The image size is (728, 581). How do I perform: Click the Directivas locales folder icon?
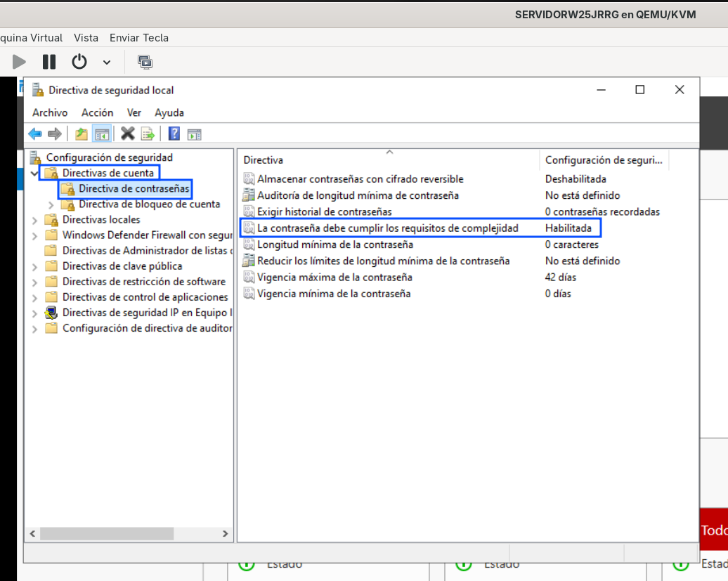(x=51, y=219)
